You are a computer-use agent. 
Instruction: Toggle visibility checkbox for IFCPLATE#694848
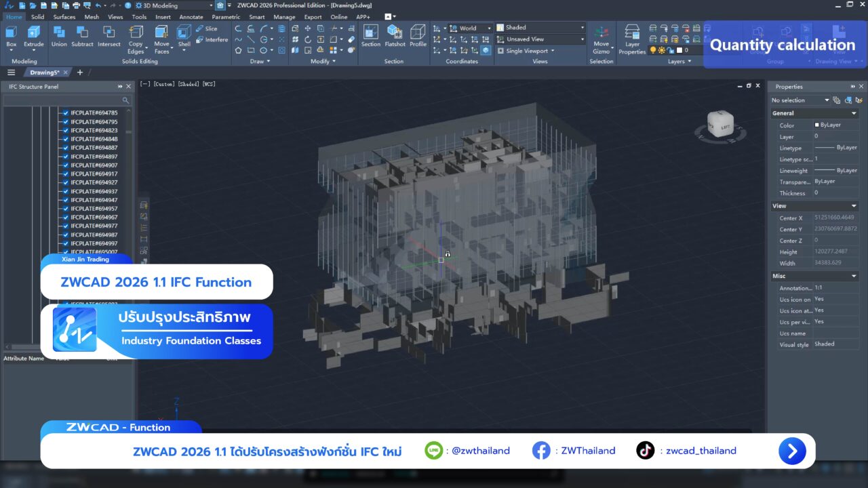click(x=66, y=139)
